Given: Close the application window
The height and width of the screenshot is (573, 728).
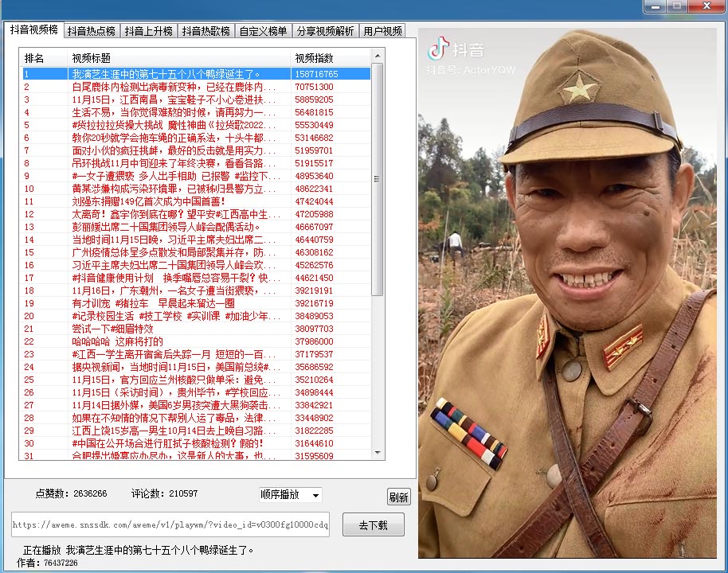Looking at the screenshot, I should point(706,6).
